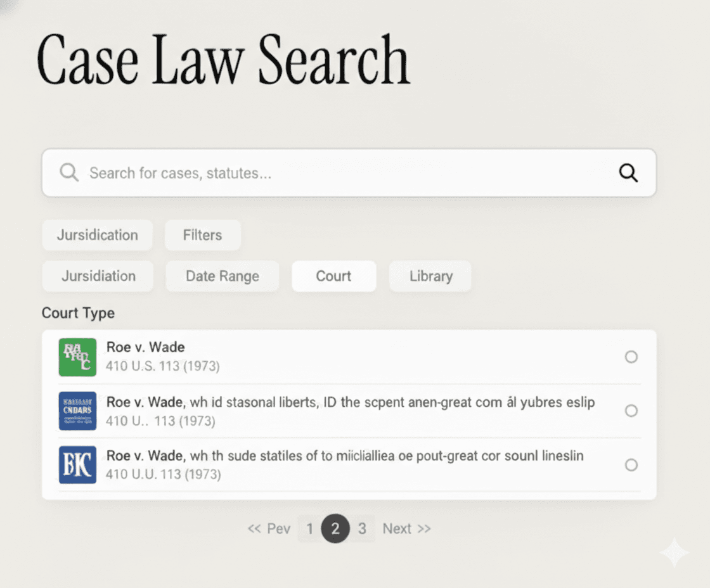Select the first Roe v. Wade radio button
Image resolution: width=710 pixels, height=588 pixels.
tap(631, 357)
